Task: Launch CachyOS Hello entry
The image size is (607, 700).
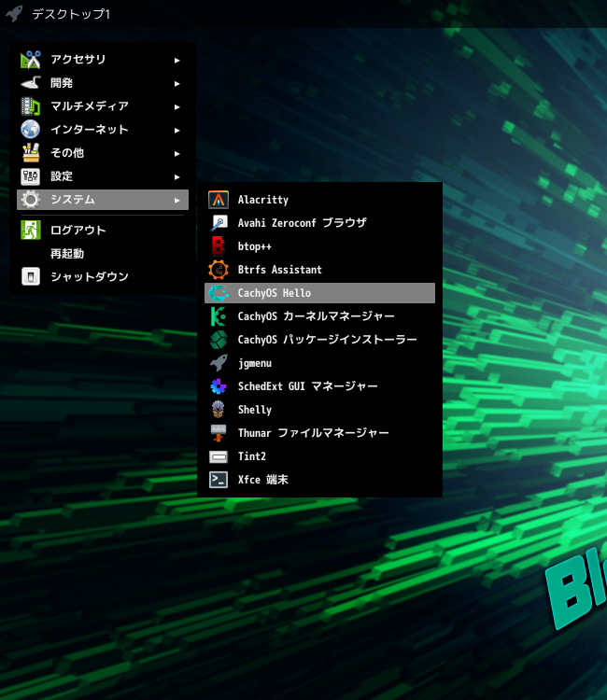Action: (x=319, y=293)
